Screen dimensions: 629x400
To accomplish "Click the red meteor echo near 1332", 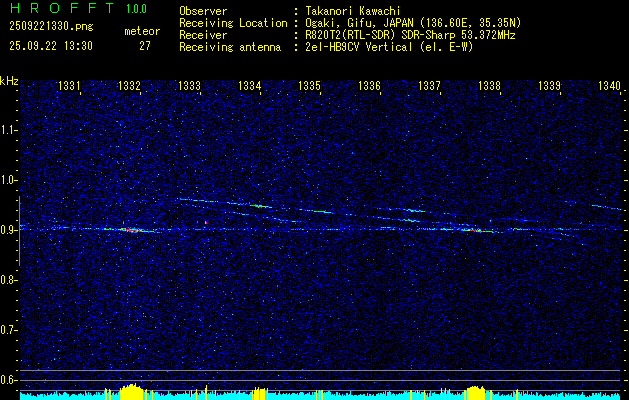I will coord(130,230).
